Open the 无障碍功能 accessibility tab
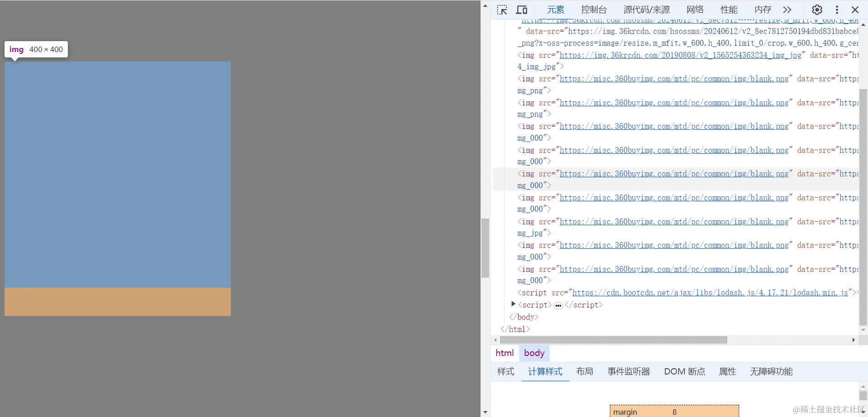 770,371
